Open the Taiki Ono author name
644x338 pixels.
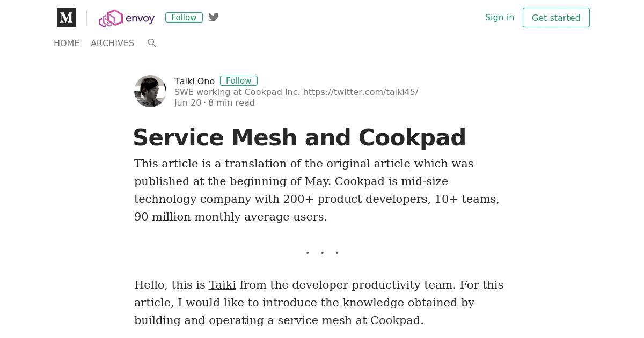point(194,81)
